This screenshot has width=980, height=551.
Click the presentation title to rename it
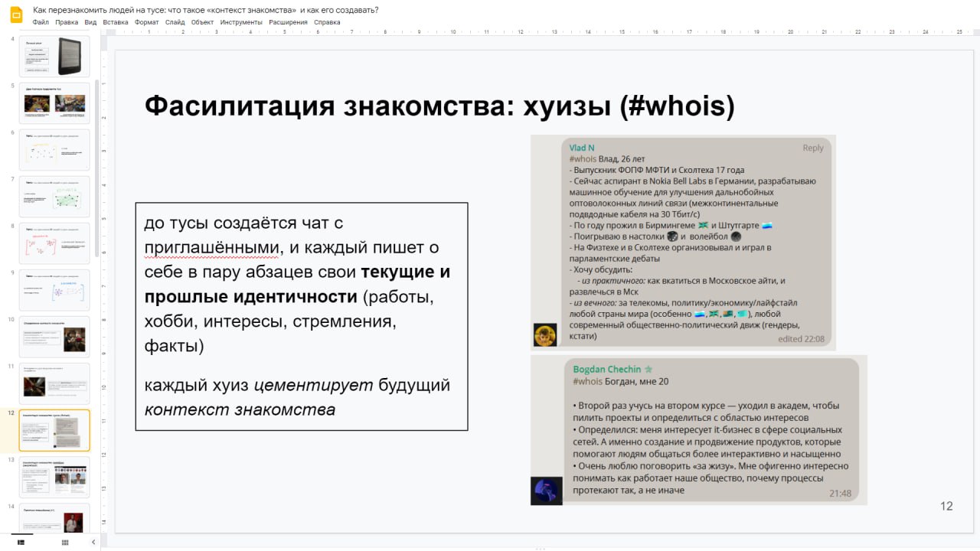[x=205, y=10]
